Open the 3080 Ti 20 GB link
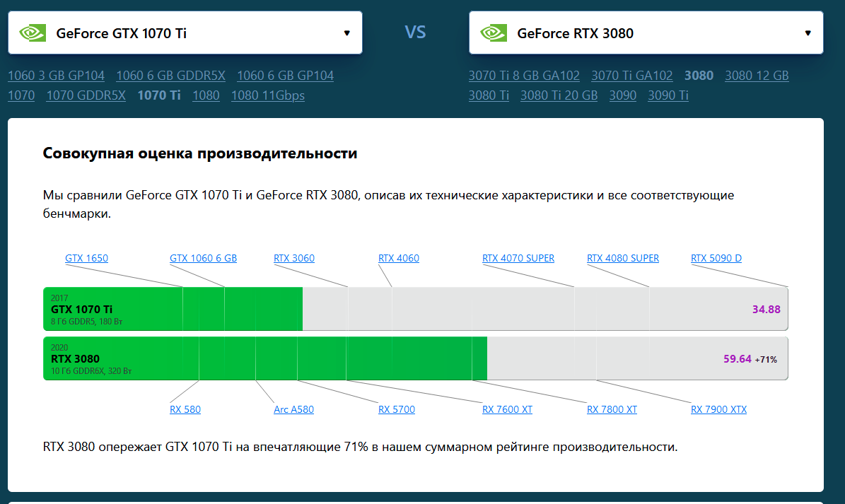 click(559, 95)
